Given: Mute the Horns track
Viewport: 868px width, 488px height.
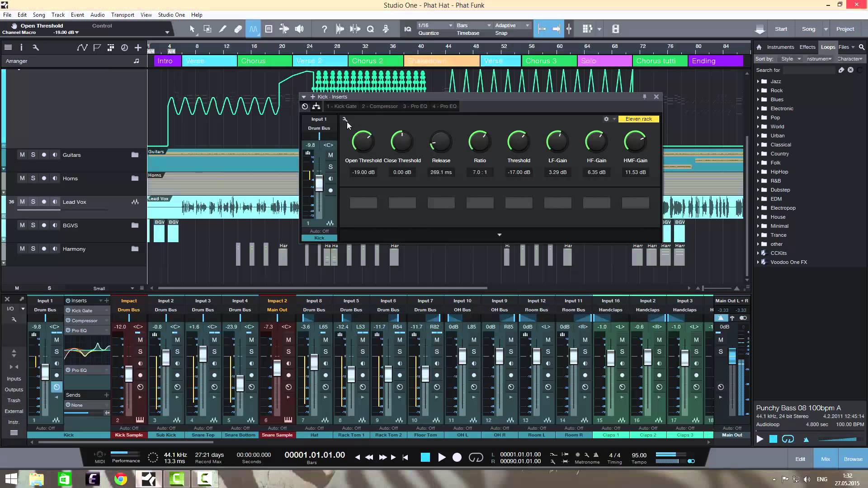Looking at the screenshot, I should (x=22, y=178).
